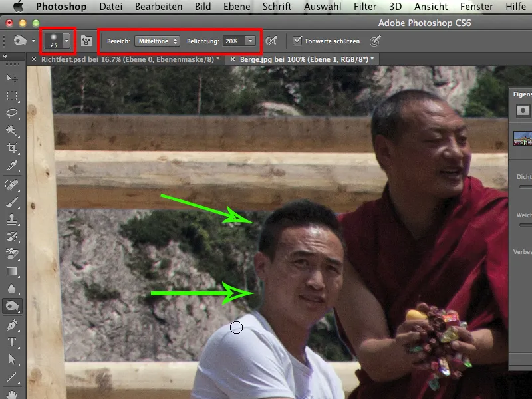Screen dimensions: 532x399
Task: Select the Crop tool
Action: click(x=12, y=148)
